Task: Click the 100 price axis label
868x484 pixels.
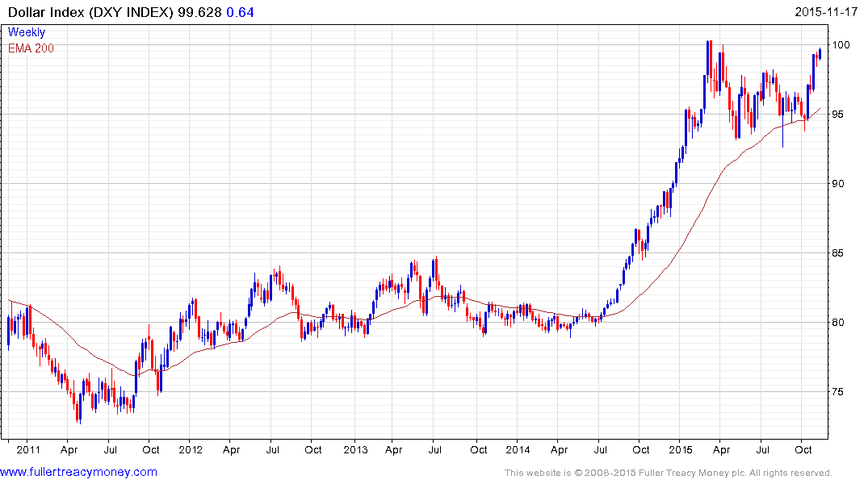Action: click(841, 45)
